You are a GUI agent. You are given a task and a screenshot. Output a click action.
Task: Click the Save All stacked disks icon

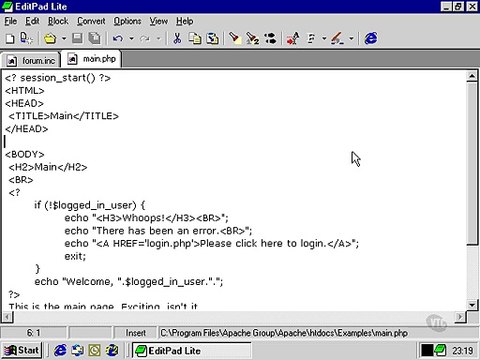(x=95, y=39)
